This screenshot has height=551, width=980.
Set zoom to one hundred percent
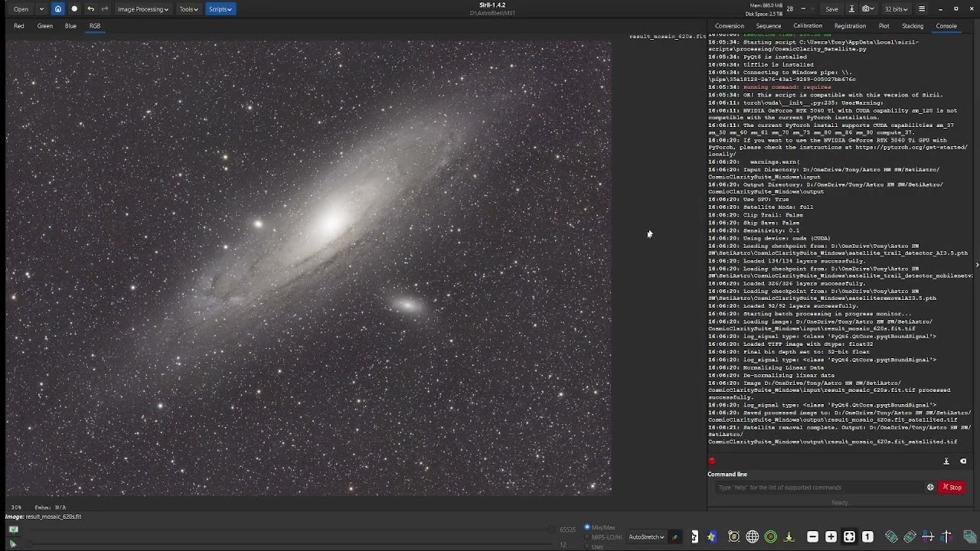(x=867, y=537)
